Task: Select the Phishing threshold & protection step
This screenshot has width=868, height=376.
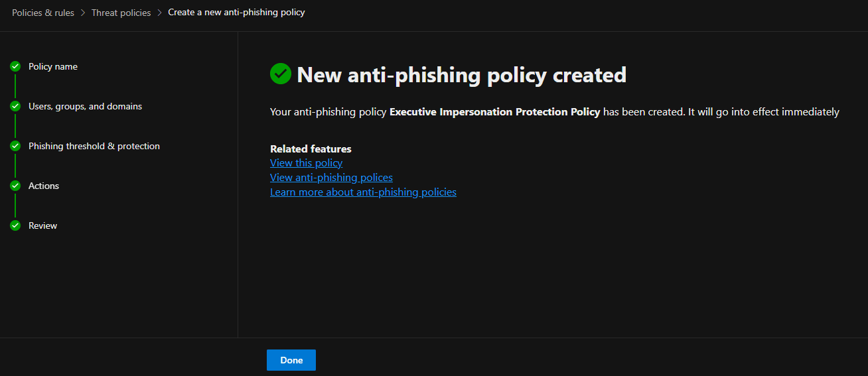Action: 94,146
